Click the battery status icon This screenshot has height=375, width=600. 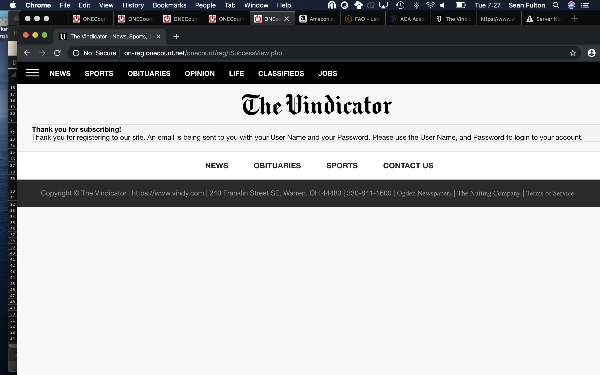click(461, 5)
